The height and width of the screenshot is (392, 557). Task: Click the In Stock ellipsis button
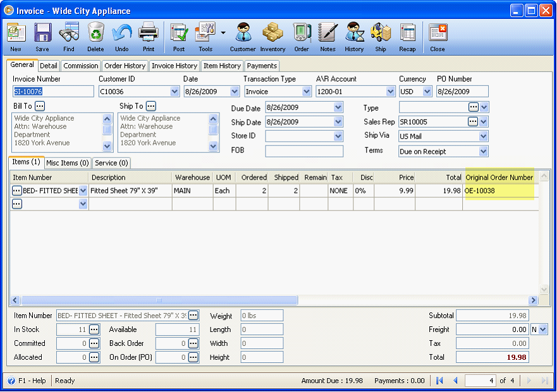94,329
